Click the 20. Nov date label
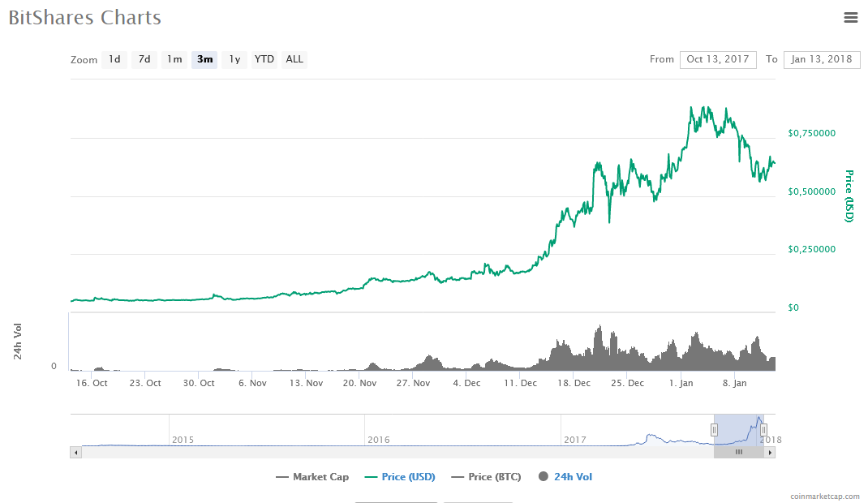This screenshot has width=868, height=503. click(x=360, y=383)
